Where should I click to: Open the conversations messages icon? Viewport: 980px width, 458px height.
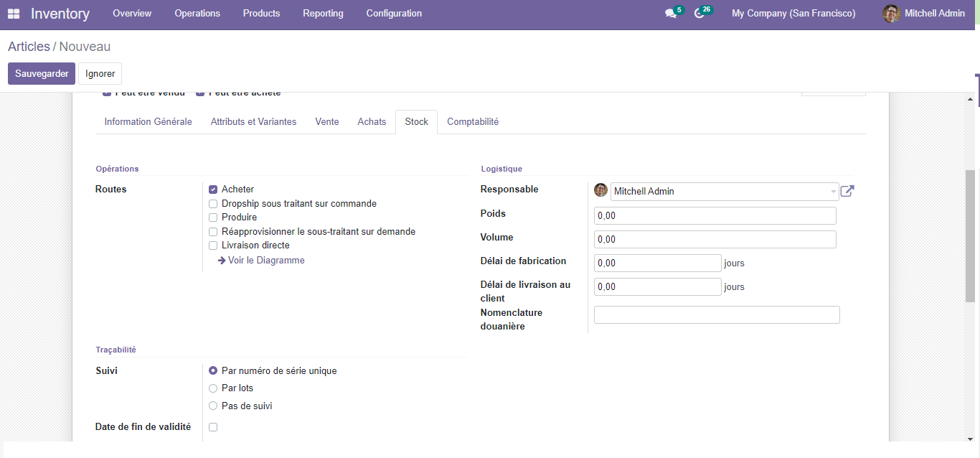tap(671, 14)
